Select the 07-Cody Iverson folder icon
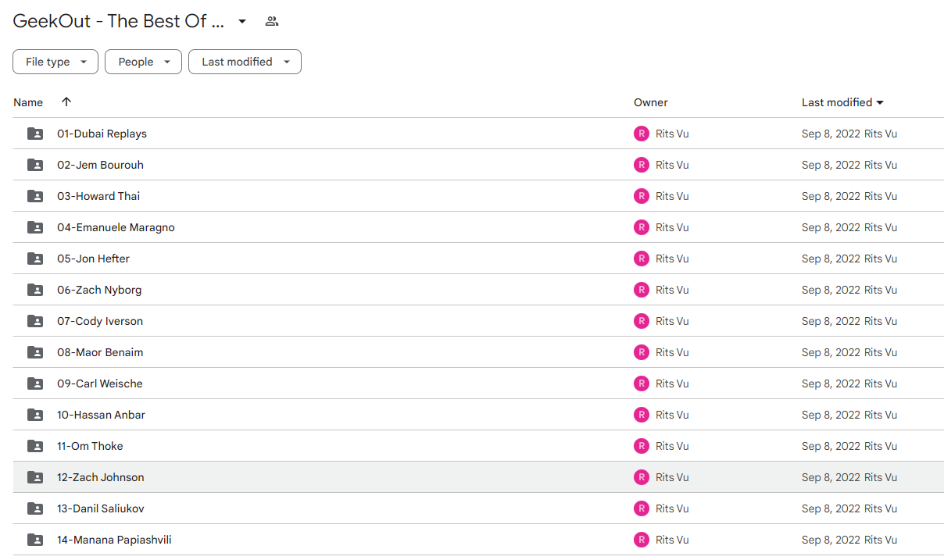Viewport: 944px width, 560px height. (x=35, y=321)
